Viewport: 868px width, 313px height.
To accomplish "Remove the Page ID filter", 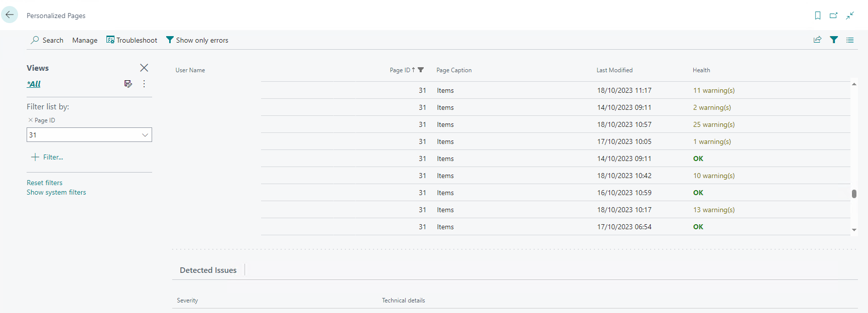I will coord(31,120).
